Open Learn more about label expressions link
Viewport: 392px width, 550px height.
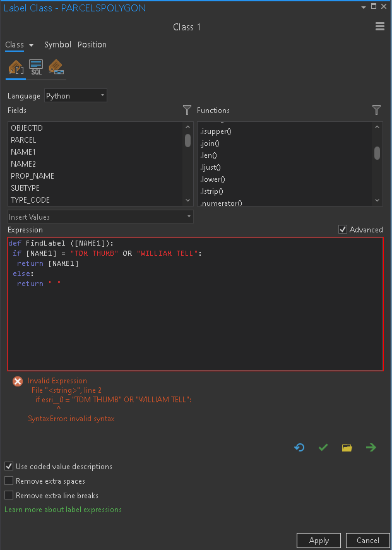63,510
